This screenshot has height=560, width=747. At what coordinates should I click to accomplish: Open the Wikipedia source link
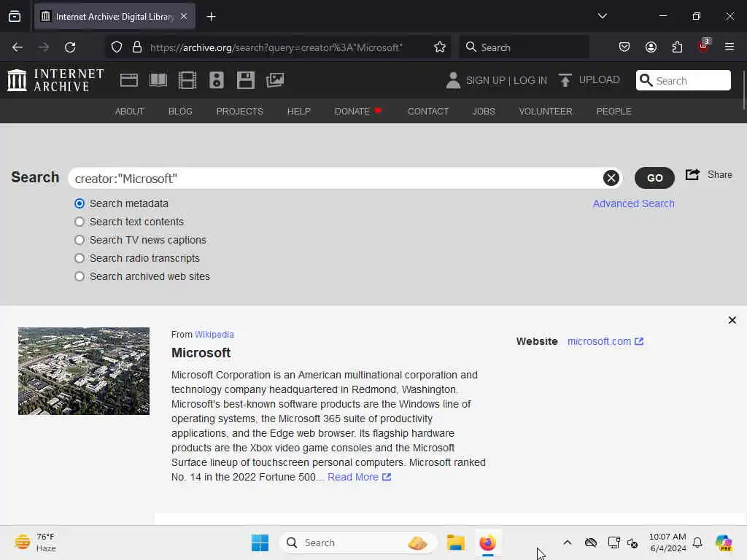(214, 334)
